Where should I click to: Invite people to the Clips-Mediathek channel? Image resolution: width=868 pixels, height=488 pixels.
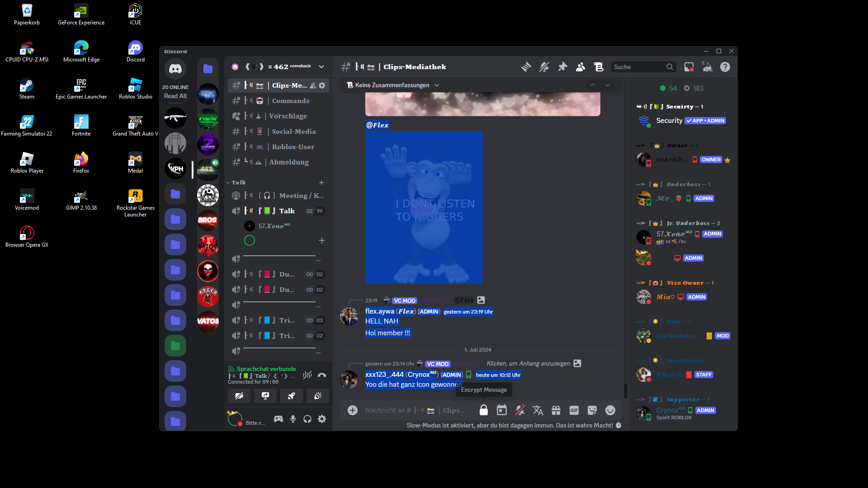pyautogui.click(x=313, y=85)
